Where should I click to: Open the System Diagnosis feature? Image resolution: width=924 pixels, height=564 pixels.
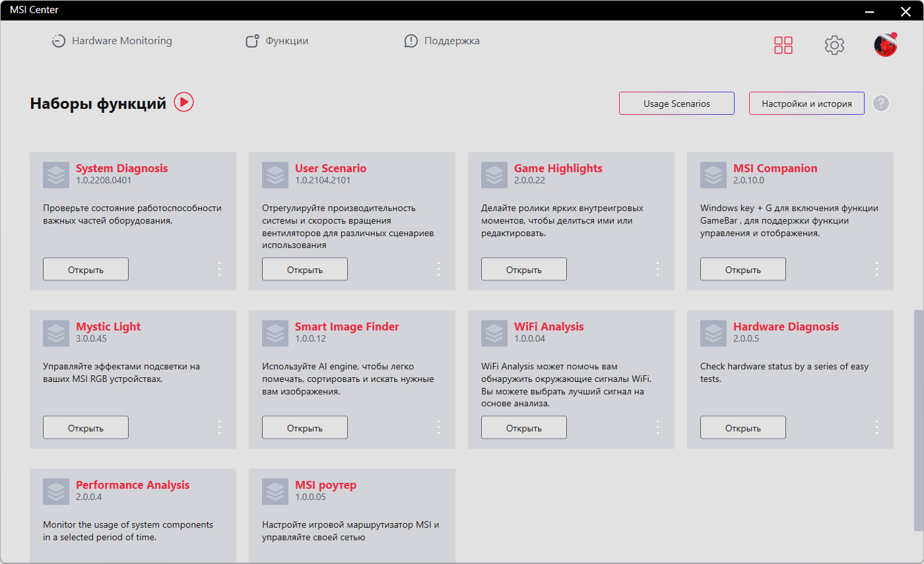pyautogui.click(x=86, y=269)
